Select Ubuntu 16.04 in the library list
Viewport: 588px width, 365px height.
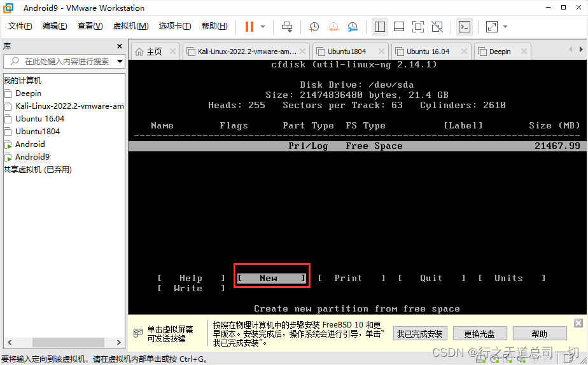(x=39, y=119)
